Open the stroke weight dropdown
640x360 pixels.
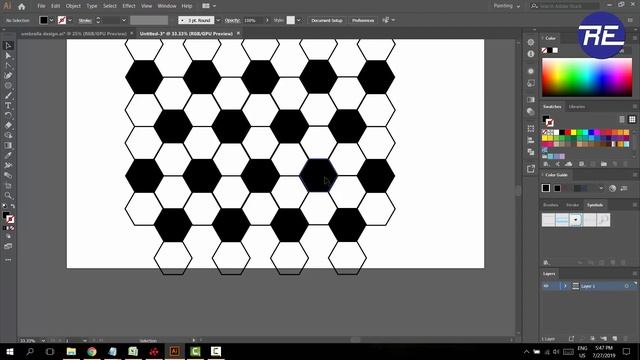pos(124,20)
